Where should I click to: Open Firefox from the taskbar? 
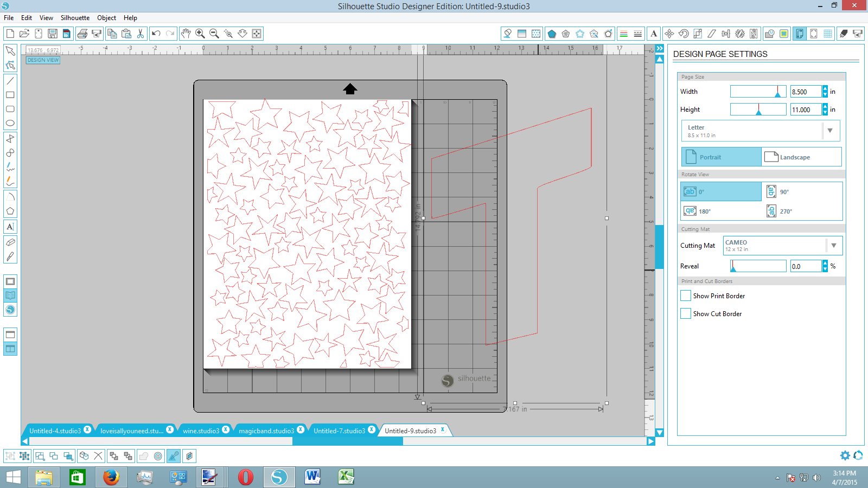[x=111, y=477]
